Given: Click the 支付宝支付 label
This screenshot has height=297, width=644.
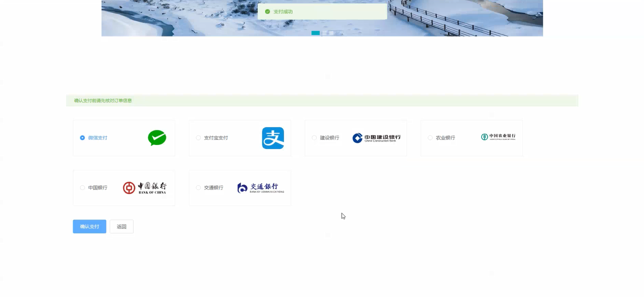Looking at the screenshot, I should click(x=216, y=138).
